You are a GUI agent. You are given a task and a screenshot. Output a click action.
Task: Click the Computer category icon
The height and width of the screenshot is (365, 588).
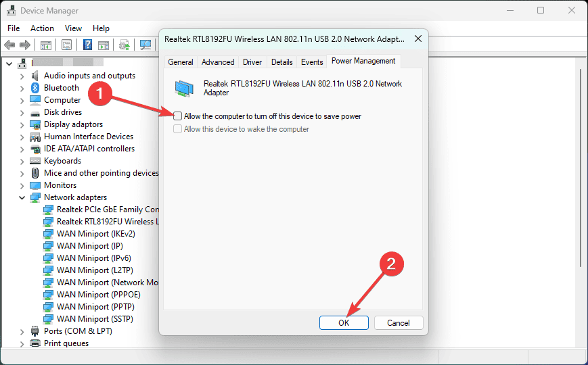35,100
